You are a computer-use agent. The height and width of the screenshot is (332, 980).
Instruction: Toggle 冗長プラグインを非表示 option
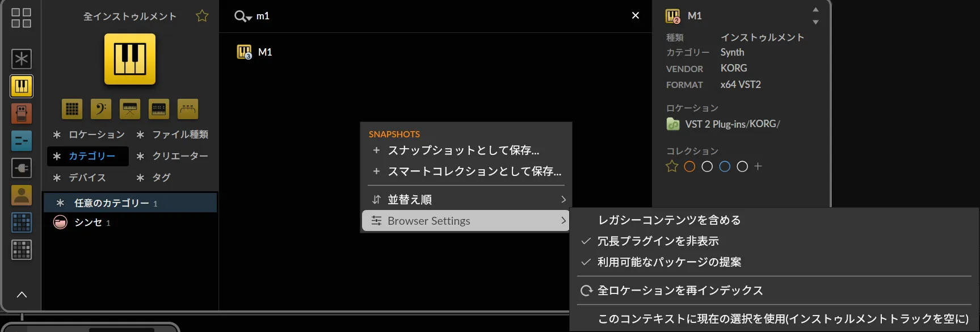775,241
